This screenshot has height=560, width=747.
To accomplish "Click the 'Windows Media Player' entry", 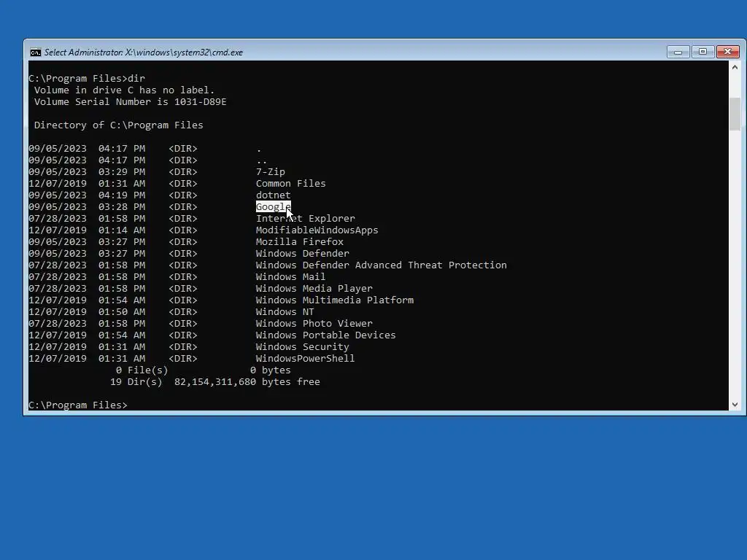I will [314, 289].
